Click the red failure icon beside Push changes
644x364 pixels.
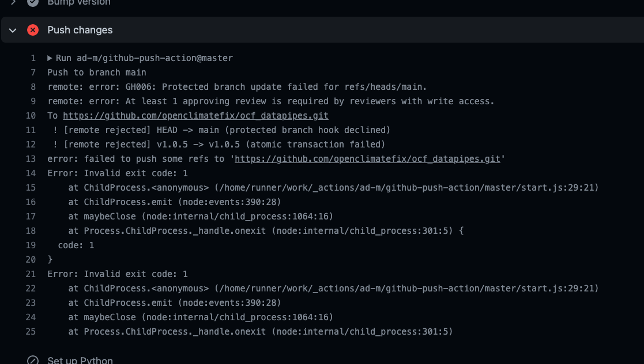pos(33,29)
